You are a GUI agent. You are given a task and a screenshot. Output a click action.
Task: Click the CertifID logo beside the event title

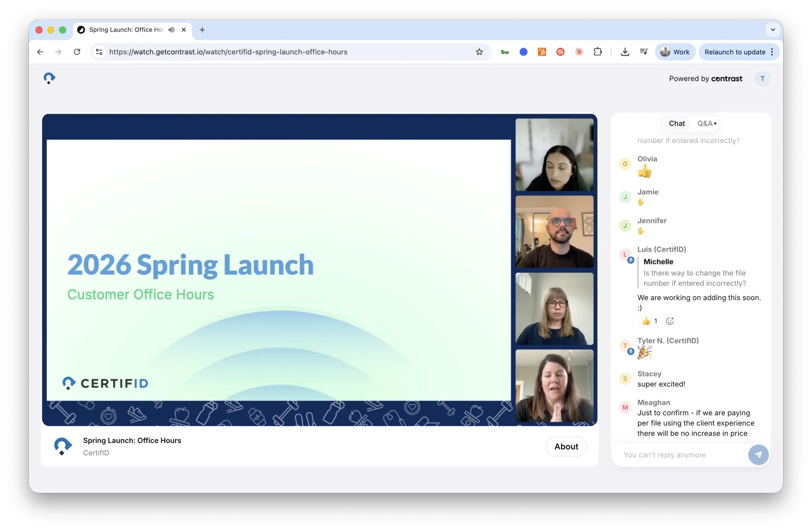point(63,446)
